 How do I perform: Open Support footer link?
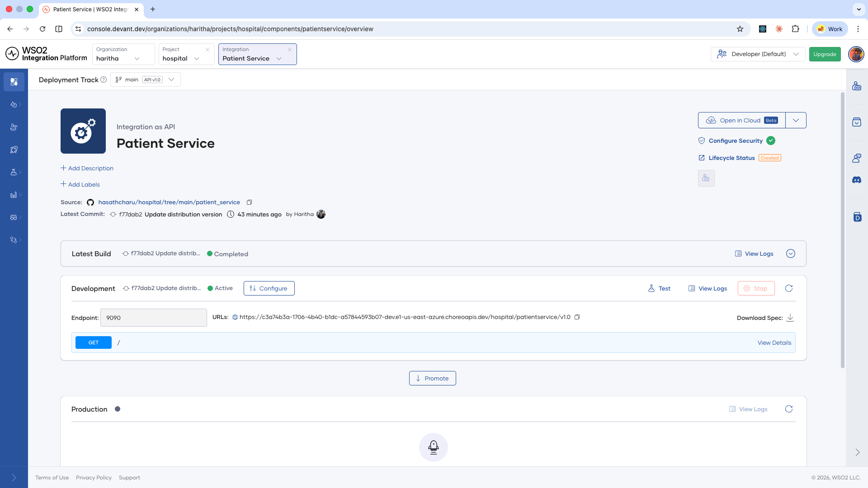coord(129,478)
